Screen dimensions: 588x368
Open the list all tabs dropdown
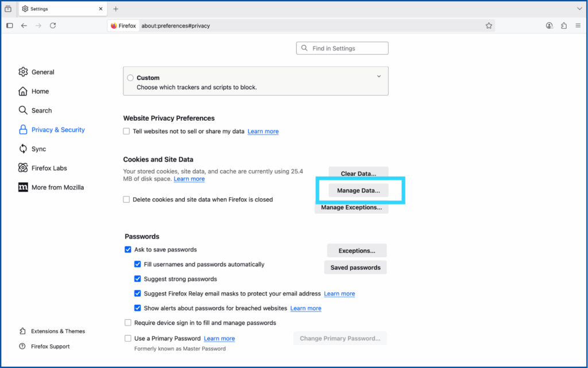point(579,9)
